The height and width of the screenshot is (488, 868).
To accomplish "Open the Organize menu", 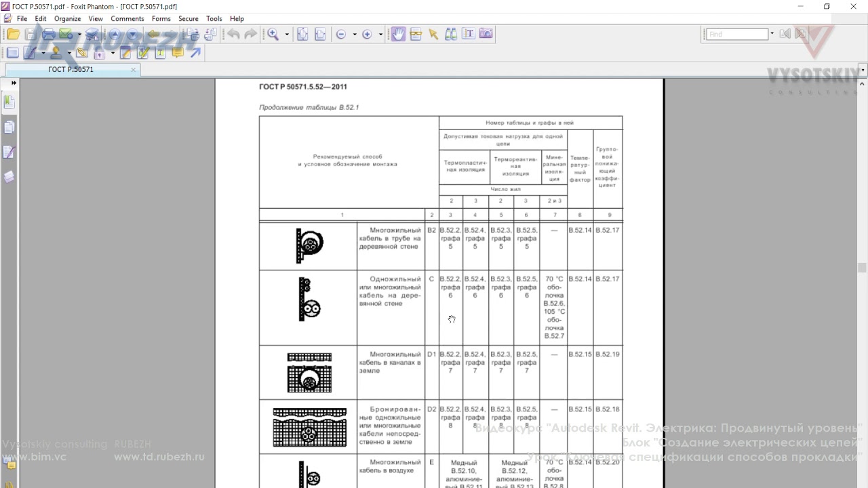I will [x=67, y=18].
